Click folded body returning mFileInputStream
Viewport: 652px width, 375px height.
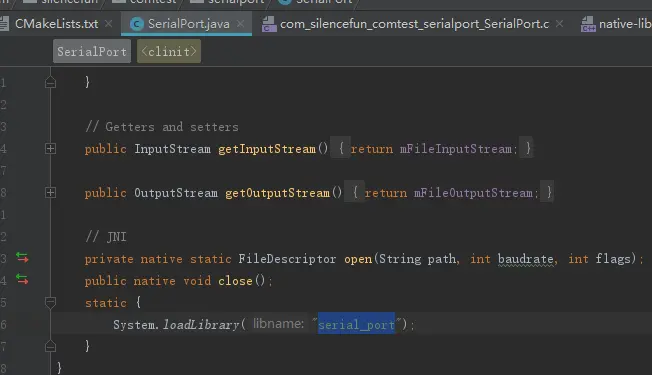point(432,148)
